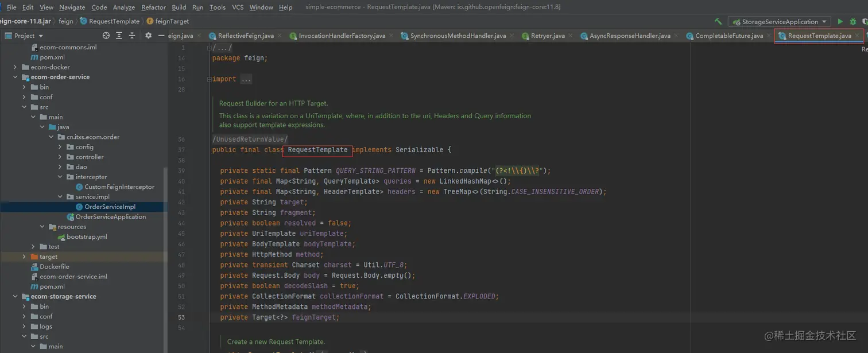
Task: Select the Dockerfile in project tree
Action: click(x=55, y=266)
